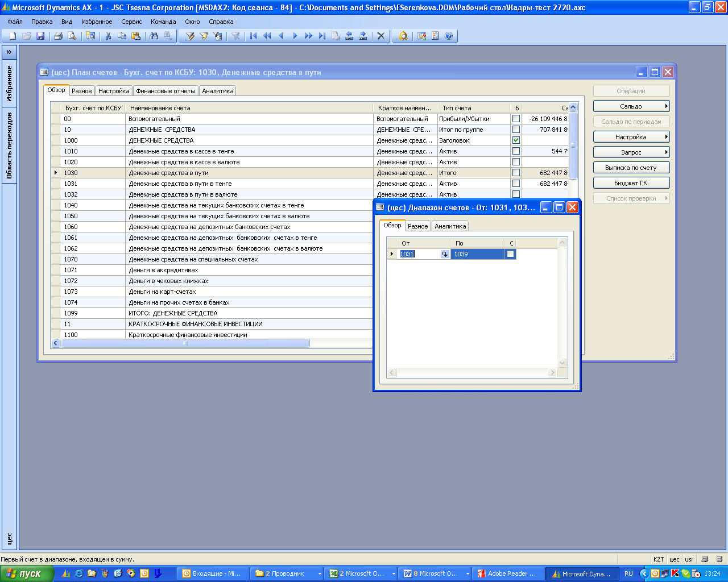
Task: Select row 1099 ИТОГО: ДЕНЕЖНЫЕ СРЕДСТВА
Action: pyautogui.click(x=212, y=313)
